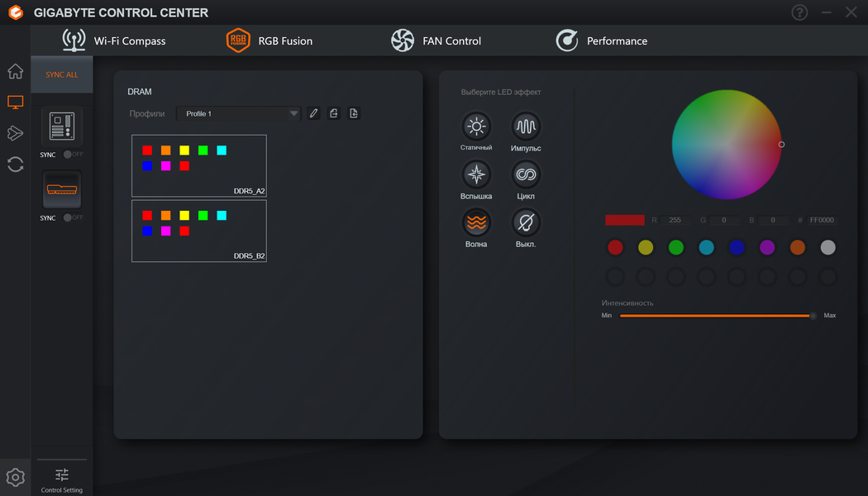Select the motherboard device icon
This screenshot has height=496, width=868.
click(x=62, y=126)
